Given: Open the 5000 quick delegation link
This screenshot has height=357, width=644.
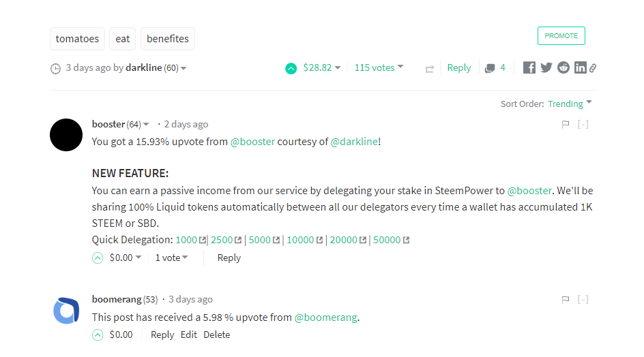Looking at the screenshot, I should pos(260,240).
